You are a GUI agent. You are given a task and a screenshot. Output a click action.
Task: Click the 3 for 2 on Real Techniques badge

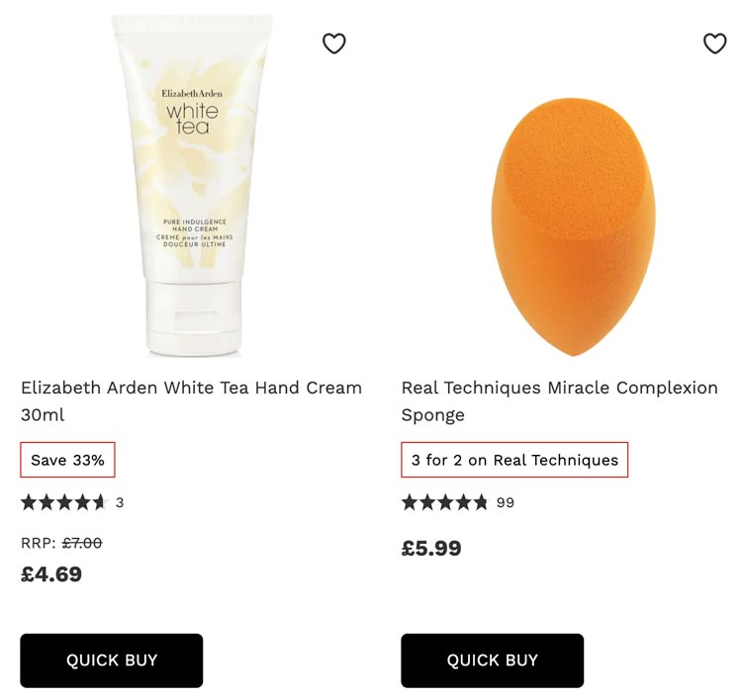pos(514,460)
